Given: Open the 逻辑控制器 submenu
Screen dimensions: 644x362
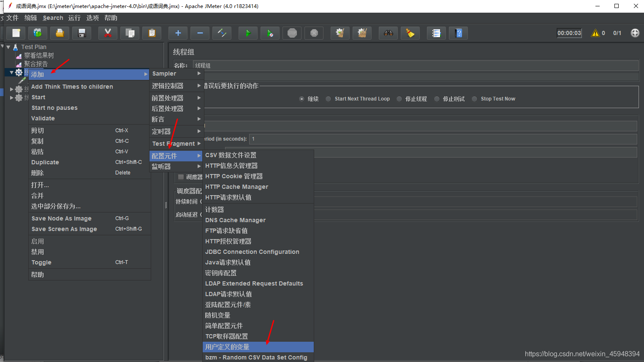Looking at the screenshot, I should tap(177, 86).
